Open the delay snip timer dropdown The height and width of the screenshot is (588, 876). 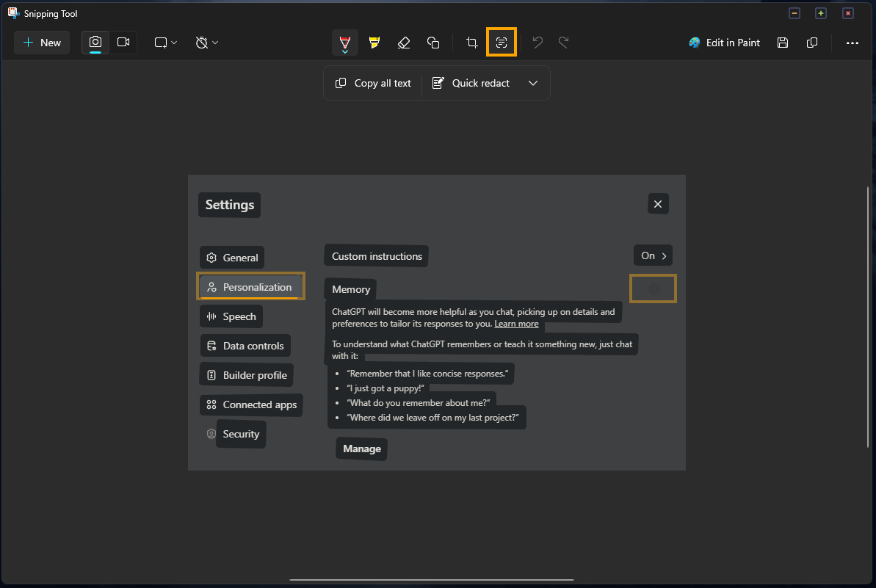click(x=207, y=43)
